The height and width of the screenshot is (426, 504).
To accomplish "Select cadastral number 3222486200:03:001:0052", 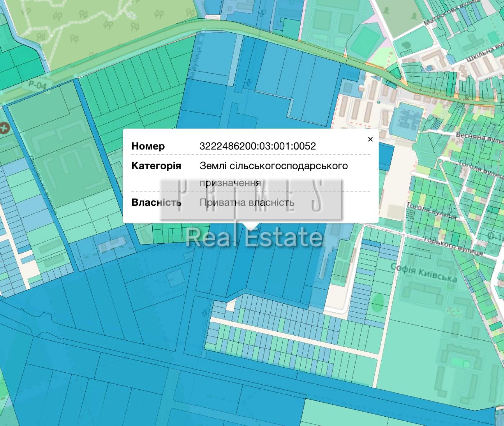I will (x=257, y=146).
